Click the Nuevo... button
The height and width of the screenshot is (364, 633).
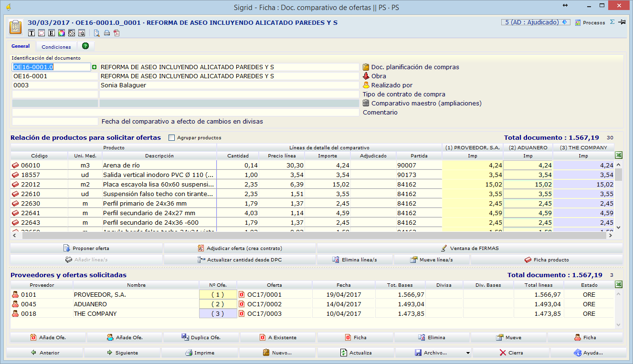(x=278, y=353)
